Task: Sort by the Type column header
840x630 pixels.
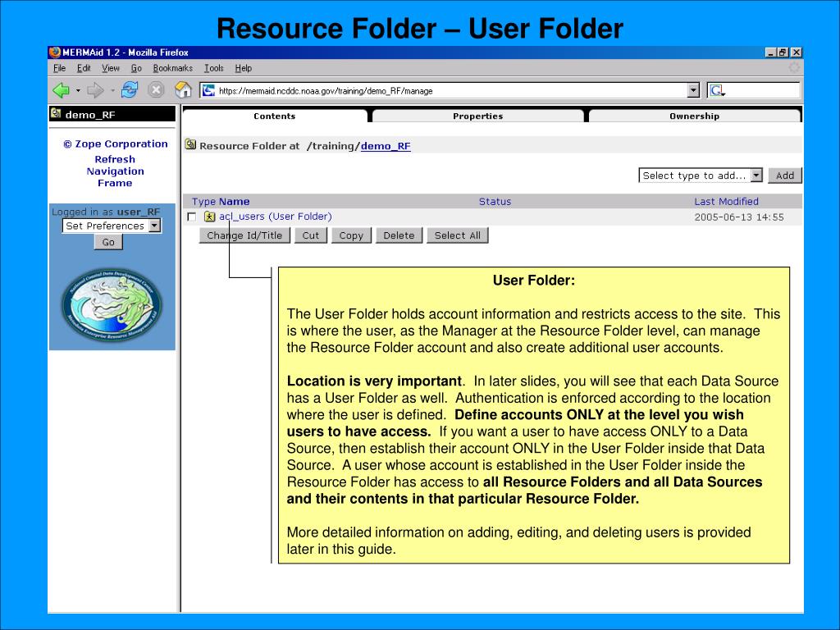Action: (x=203, y=202)
